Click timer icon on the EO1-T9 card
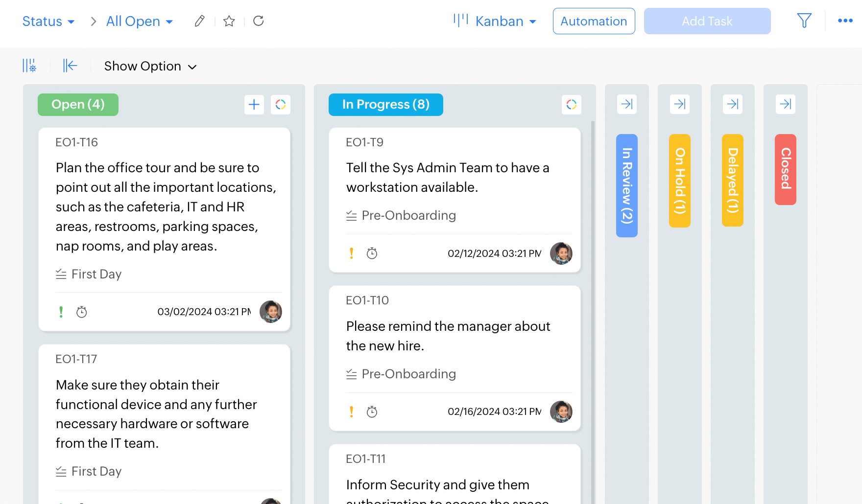This screenshot has height=504, width=862. (x=372, y=253)
